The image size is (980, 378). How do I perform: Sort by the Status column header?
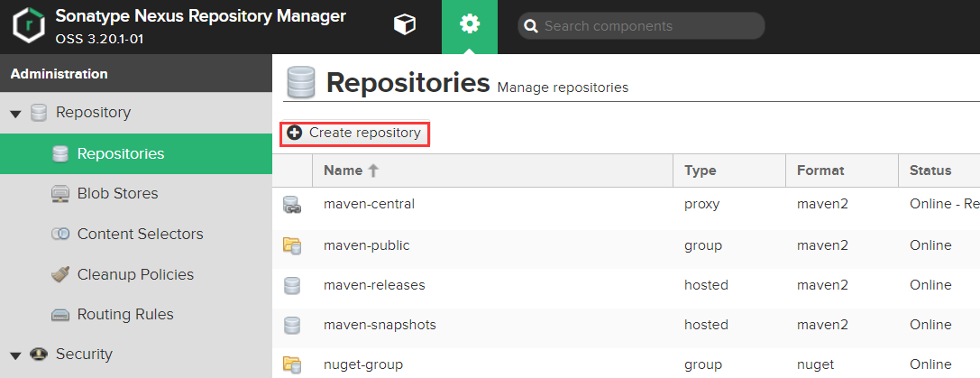coord(939,171)
